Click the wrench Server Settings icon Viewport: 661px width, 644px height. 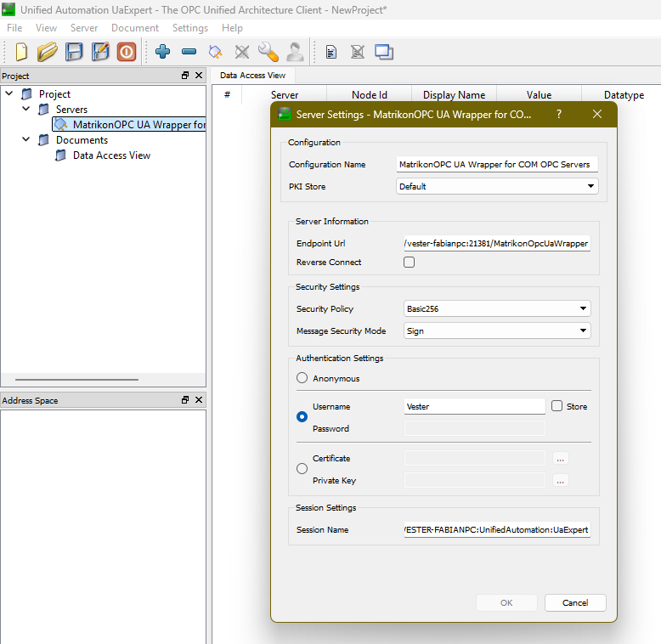point(268,53)
